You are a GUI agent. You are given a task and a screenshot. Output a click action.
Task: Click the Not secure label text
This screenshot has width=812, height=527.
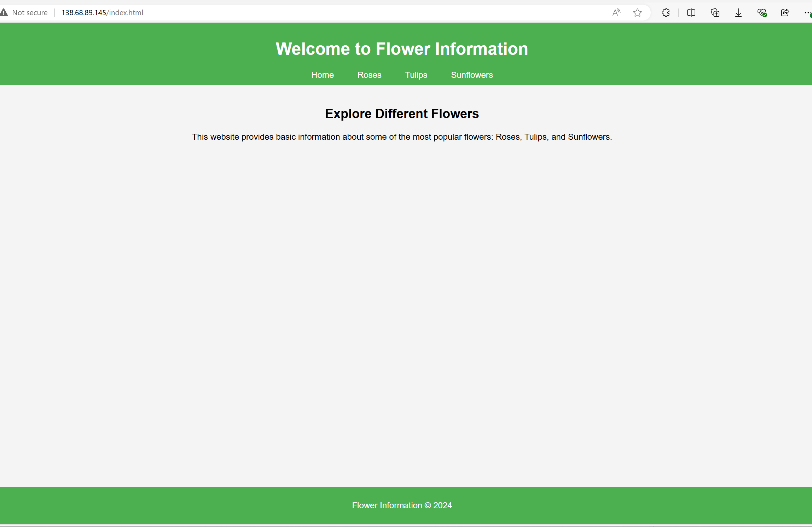pyautogui.click(x=30, y=13)
